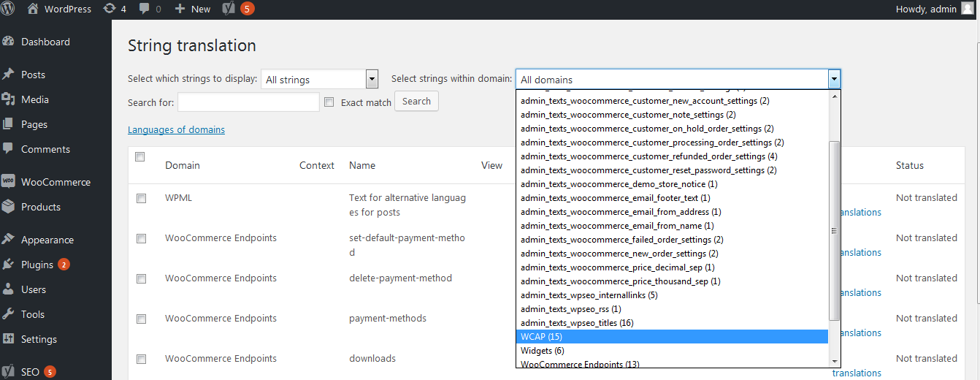This screenshot has width=980, height=380.
Task: Open the WordPress logo menu
Action: click(9, 9)
